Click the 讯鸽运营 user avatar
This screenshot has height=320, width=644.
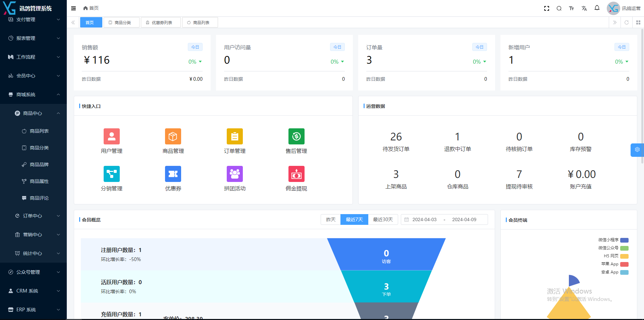pyautogui.click(x=613, y=8)
